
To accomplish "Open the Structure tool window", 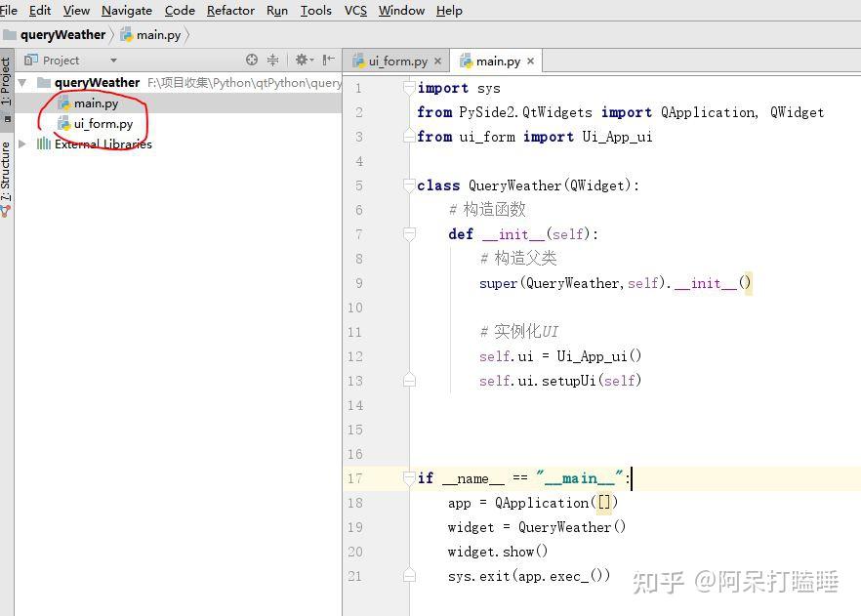I will (x=8, y=172).
